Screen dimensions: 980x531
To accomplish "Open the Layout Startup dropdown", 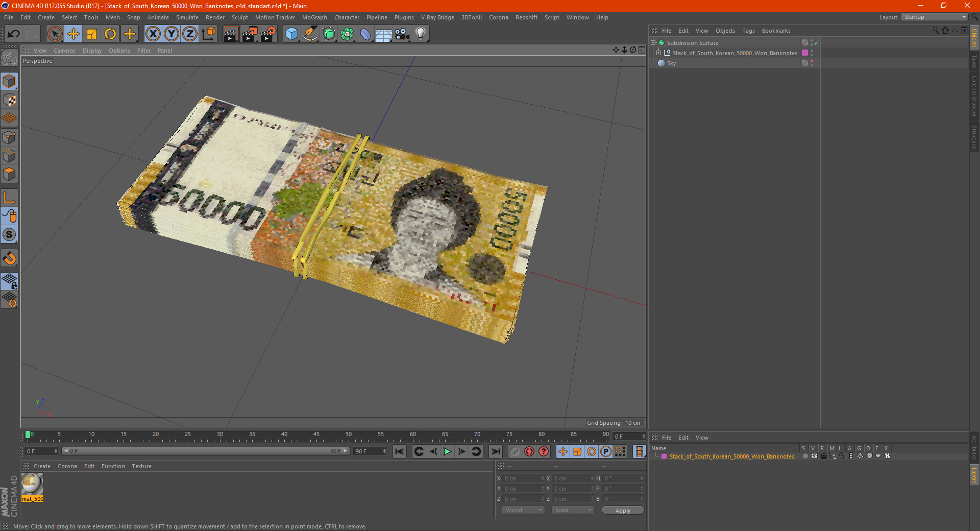I will pos(935,17).
